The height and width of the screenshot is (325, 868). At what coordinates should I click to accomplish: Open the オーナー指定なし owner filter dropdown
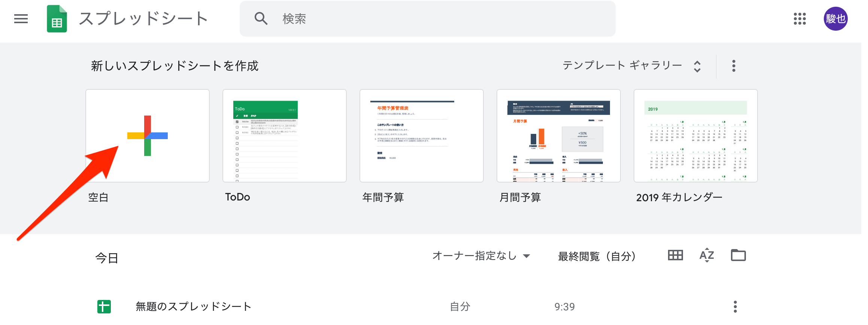coord(481,256)
